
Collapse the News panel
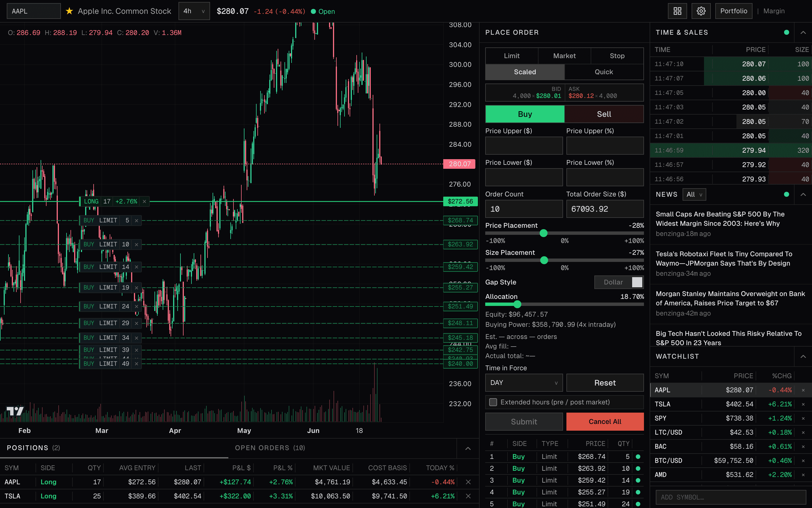pos(803,194)
